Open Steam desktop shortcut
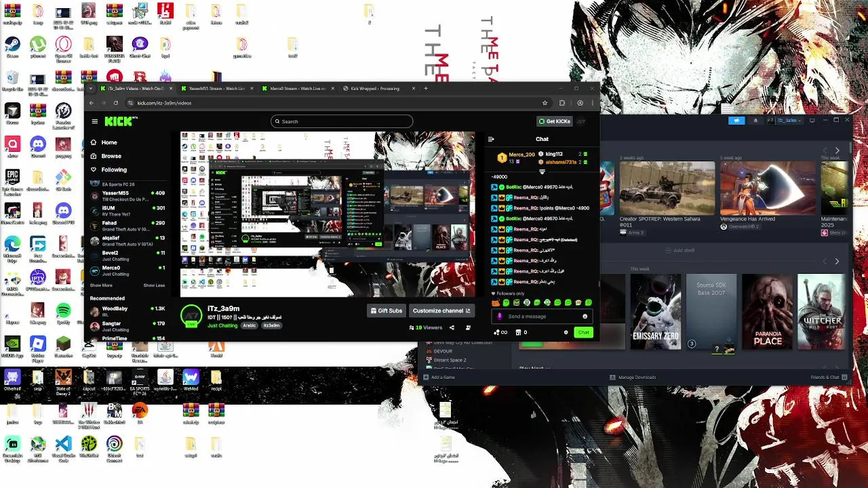Screen dimensions: 868x488 click(12, 47)
